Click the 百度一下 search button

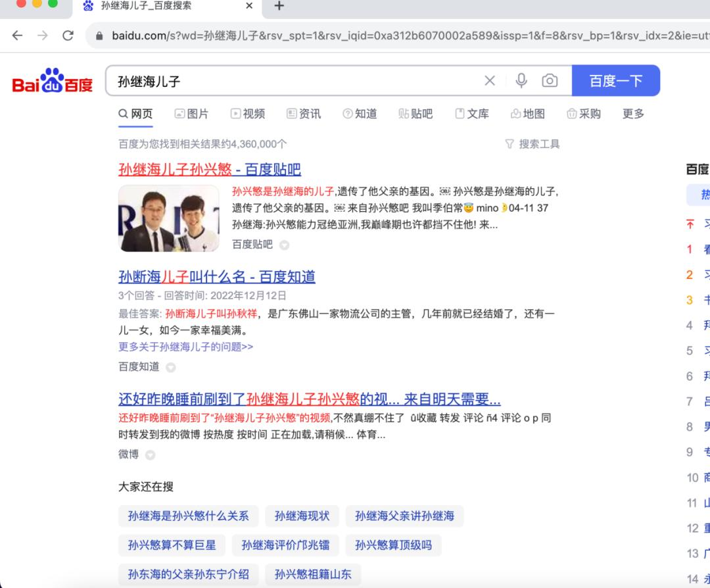coord(616,81)
